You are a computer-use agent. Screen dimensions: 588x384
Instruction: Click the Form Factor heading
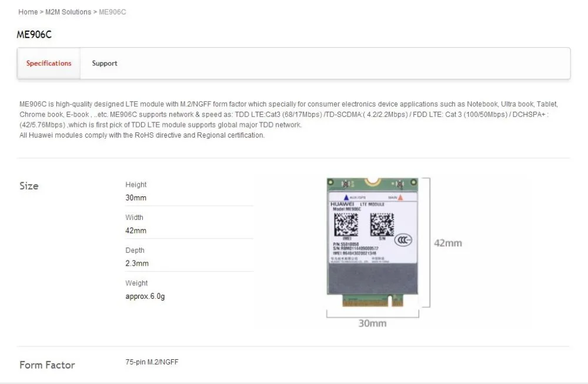(47, 365)
